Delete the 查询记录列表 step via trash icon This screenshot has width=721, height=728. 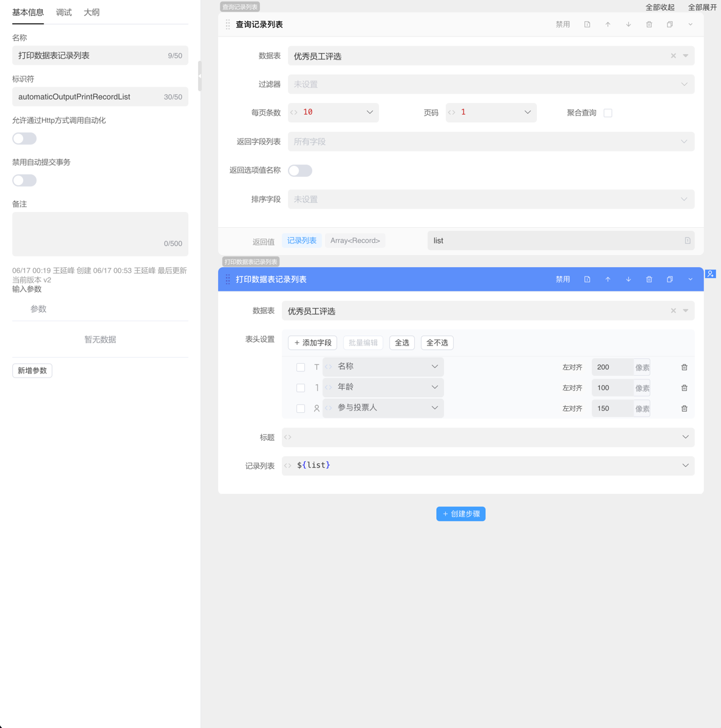649,24
